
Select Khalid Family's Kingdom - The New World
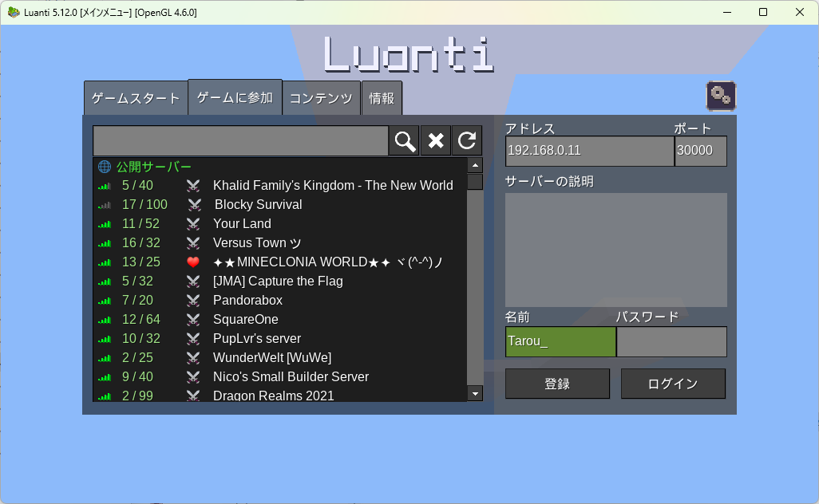click(280, 186)
